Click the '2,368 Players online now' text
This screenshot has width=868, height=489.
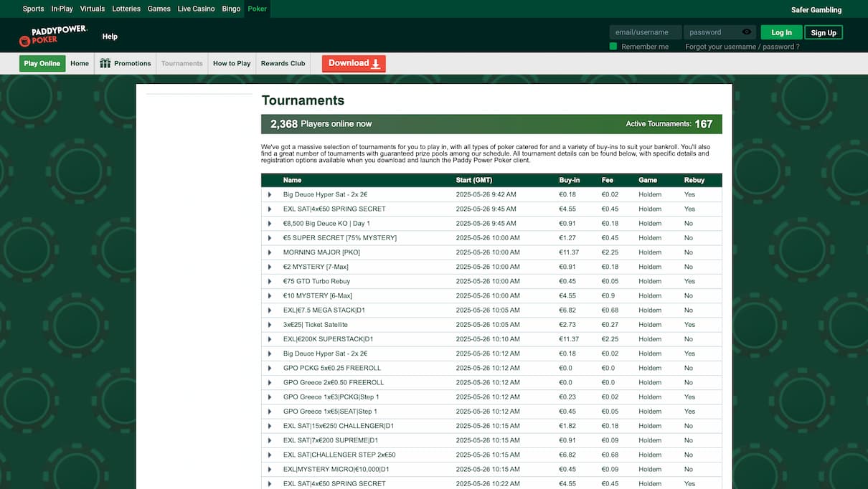tap(321, 124)
